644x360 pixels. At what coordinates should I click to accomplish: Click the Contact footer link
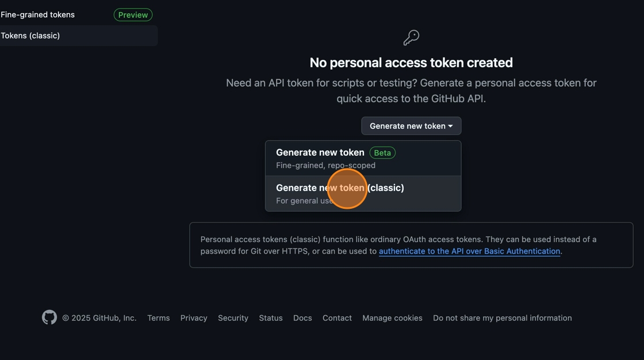click(x=337, y=318)
